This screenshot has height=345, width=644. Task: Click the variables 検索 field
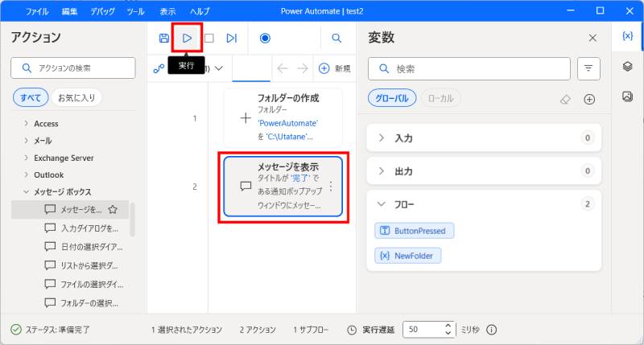[x=469, y=68]
